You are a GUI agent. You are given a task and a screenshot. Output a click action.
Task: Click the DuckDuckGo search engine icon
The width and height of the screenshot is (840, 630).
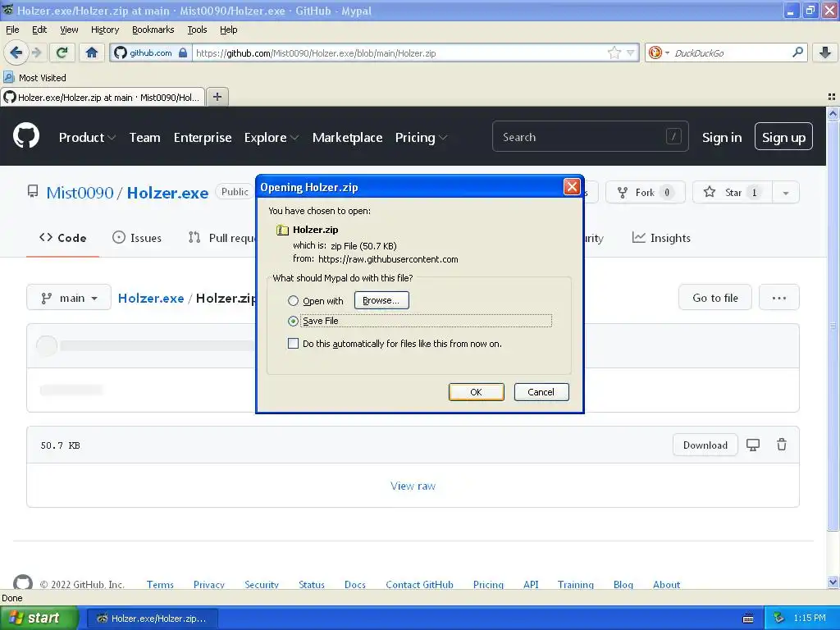655,52
